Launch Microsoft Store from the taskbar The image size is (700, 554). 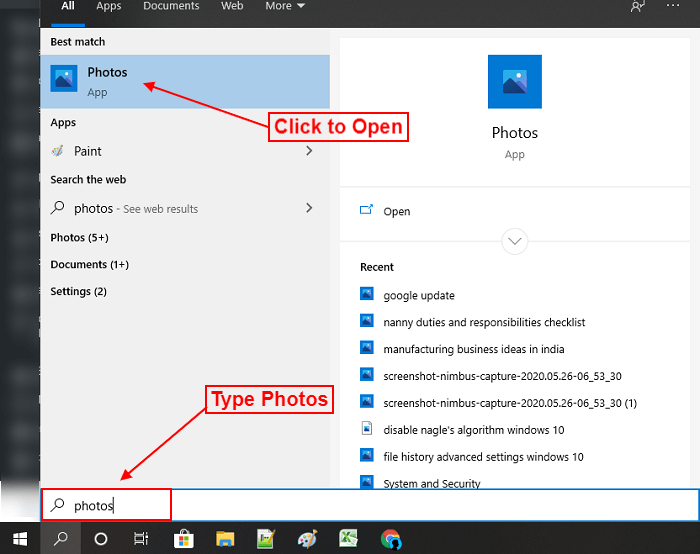point(183,539)
